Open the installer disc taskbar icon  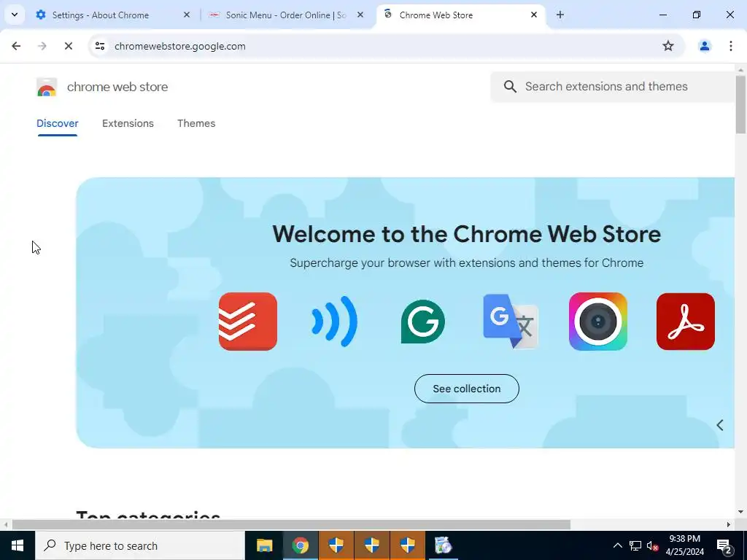443,545
